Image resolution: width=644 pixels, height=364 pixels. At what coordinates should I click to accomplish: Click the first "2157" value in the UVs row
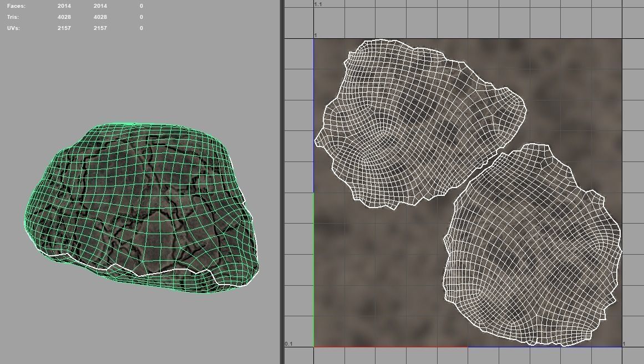click(64, 28)
